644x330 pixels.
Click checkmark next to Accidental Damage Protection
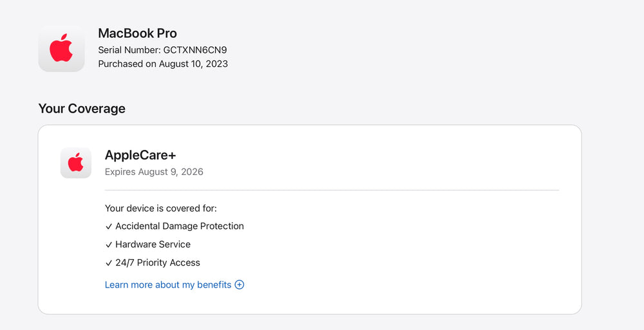point(109,226)
